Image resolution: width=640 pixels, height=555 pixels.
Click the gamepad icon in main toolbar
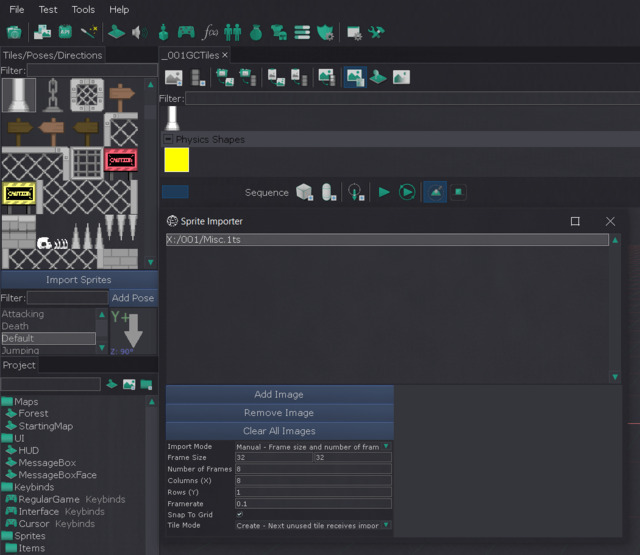[186, 32]
